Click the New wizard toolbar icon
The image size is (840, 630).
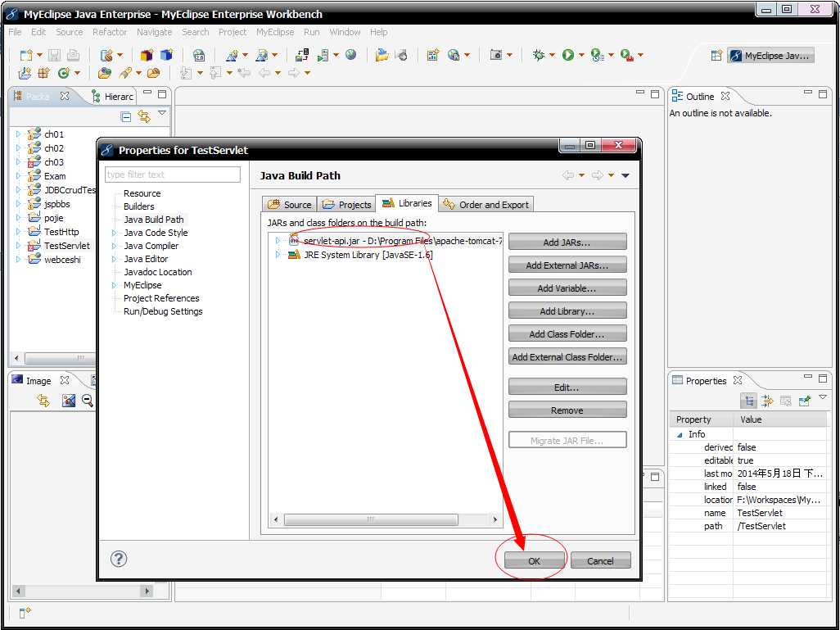(x=25, y=55)
